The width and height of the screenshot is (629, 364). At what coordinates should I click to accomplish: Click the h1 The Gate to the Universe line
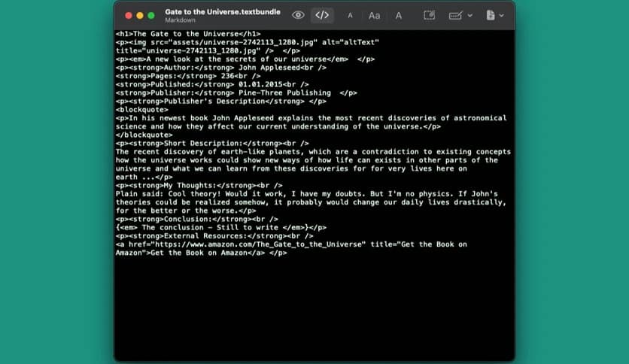188,34
